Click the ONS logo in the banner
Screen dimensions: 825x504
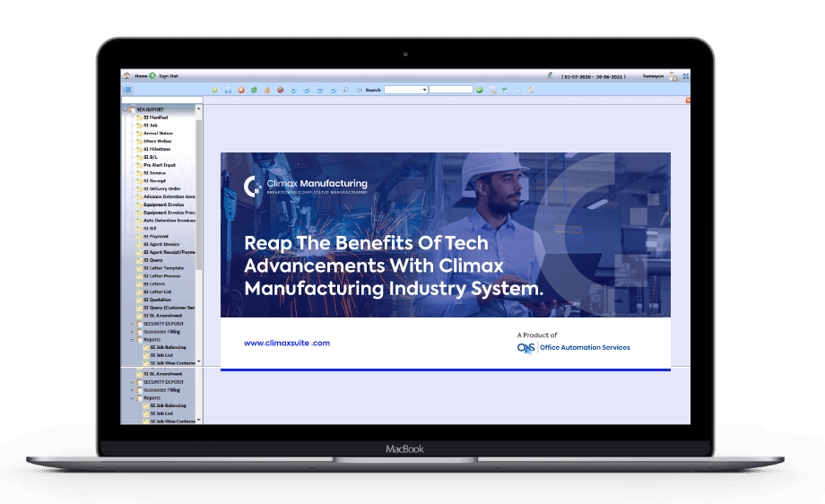tap(525, 348)
